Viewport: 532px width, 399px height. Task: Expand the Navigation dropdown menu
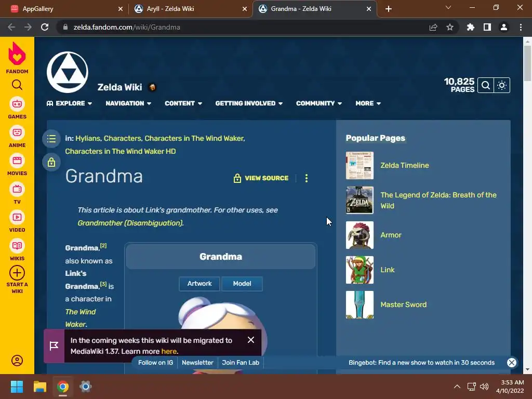128,103
